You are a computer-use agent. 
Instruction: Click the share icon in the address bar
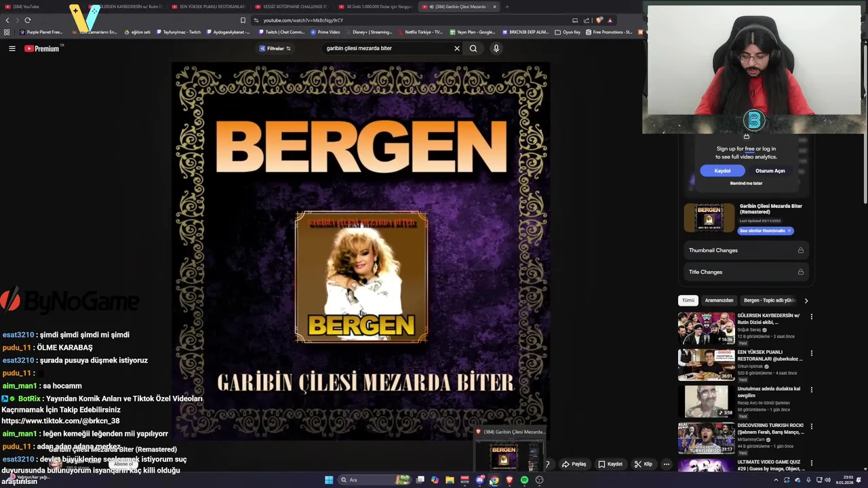[x=587, y=20]
